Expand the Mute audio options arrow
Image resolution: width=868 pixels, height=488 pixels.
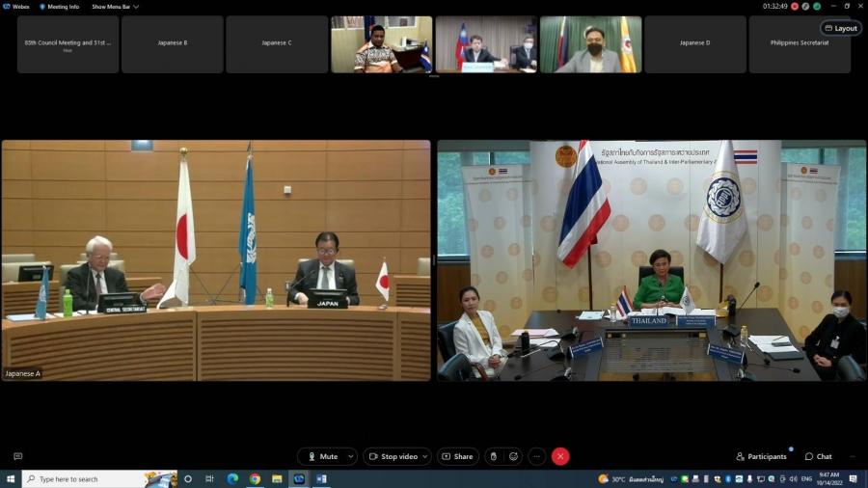349,456
